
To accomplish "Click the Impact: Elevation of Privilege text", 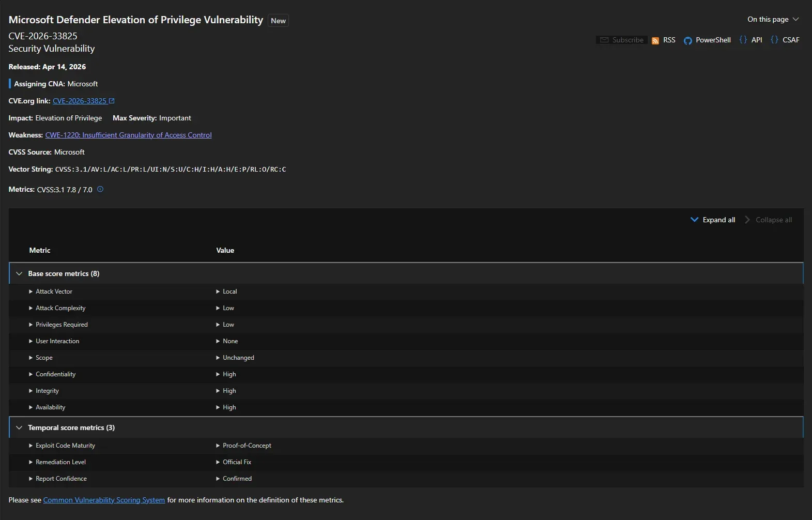I will [55, 118].
